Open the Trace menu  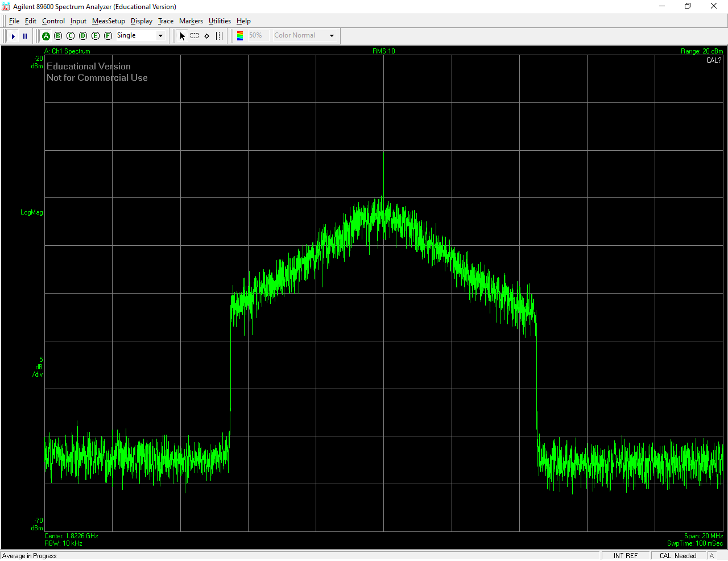tap(166, 21)
